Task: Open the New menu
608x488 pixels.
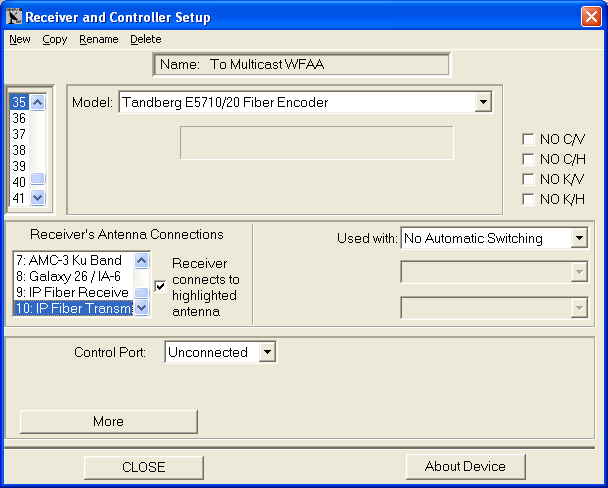Action: coord(20,40)
